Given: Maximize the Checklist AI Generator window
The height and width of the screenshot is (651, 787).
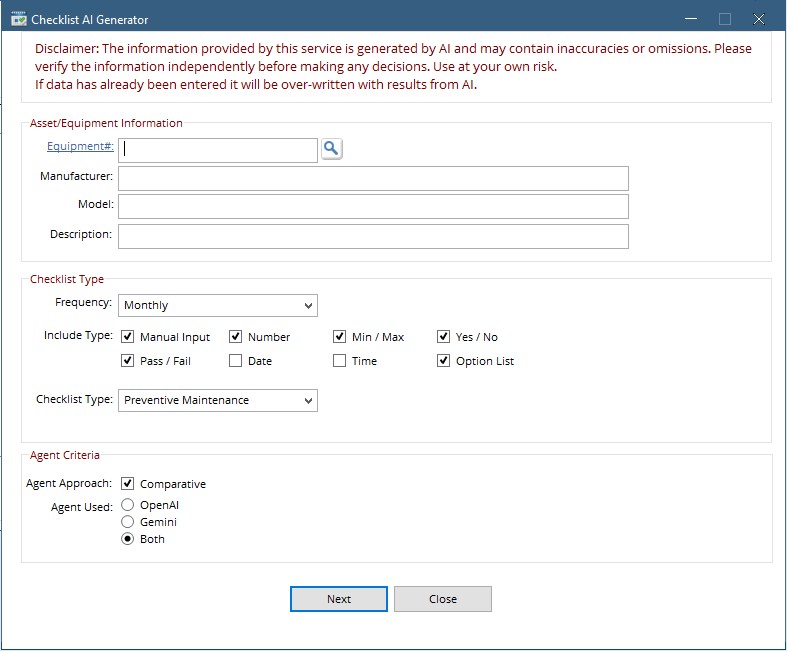Looking at the screenshot, I should tap(725, 19).
